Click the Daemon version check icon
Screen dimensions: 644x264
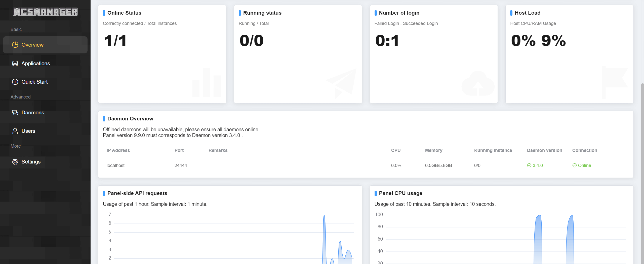pyautogui.click(x=529, y=165)
